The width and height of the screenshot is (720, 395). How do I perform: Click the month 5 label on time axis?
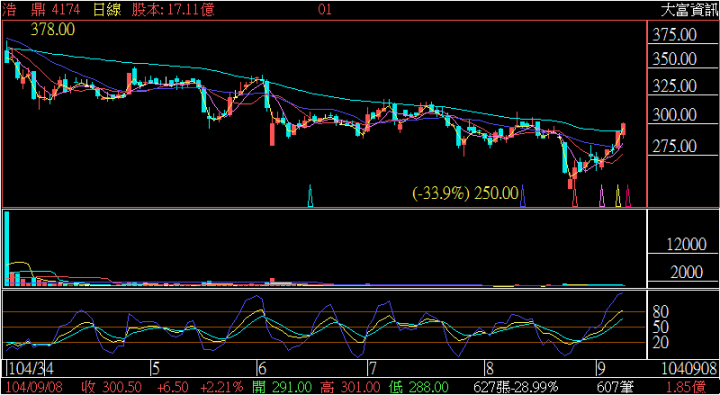tap(156, 368)
